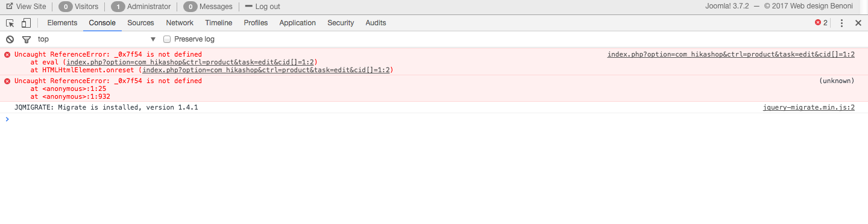Switch to the Sources tab

click(140, 23)
